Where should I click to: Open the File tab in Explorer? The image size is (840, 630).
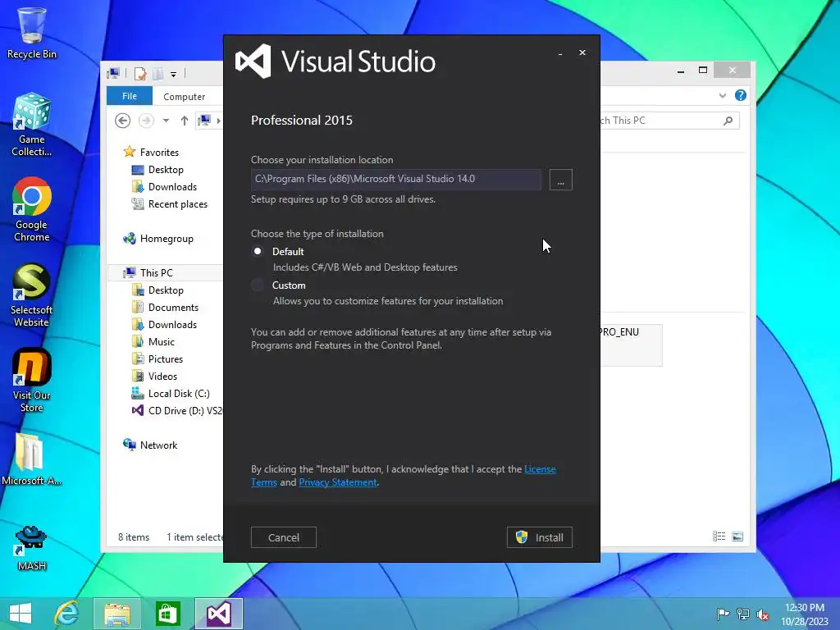click(x=129, y=96)
